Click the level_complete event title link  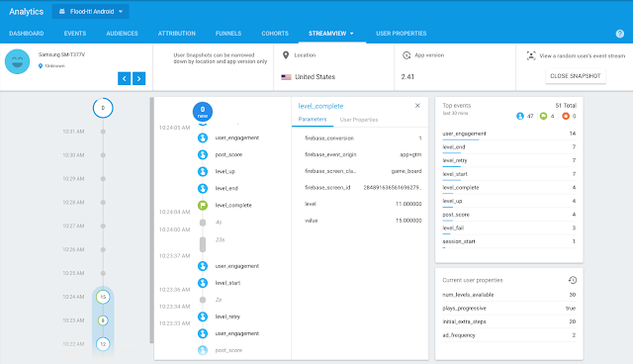[x=320, y=106]
